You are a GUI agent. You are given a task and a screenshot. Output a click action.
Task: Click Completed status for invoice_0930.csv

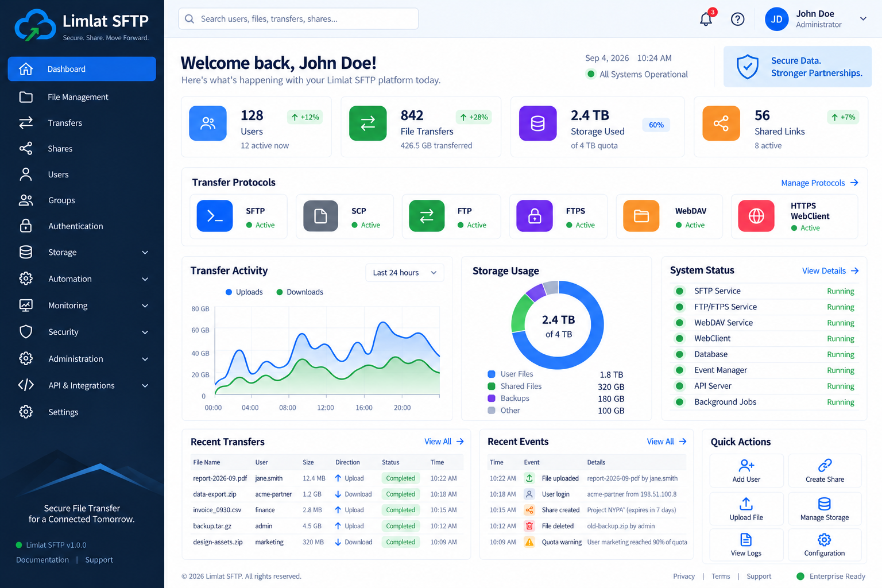[x=400, y=510]
